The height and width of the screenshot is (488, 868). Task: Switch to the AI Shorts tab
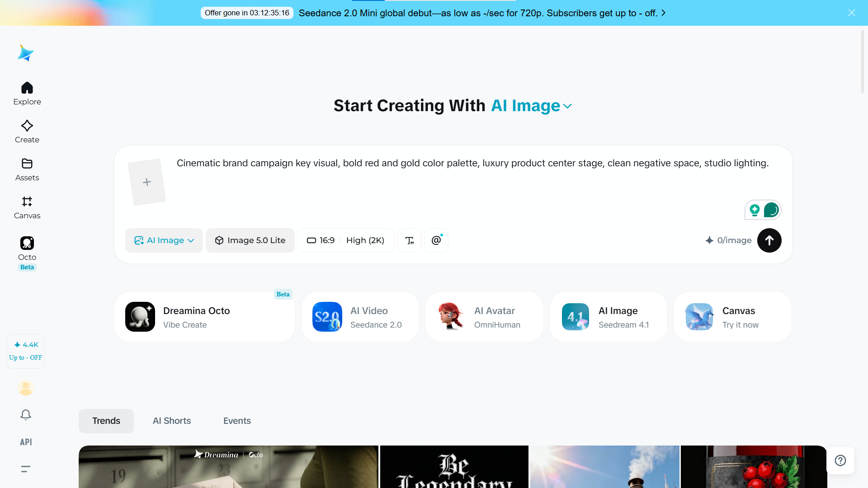(x=172, y=421)
